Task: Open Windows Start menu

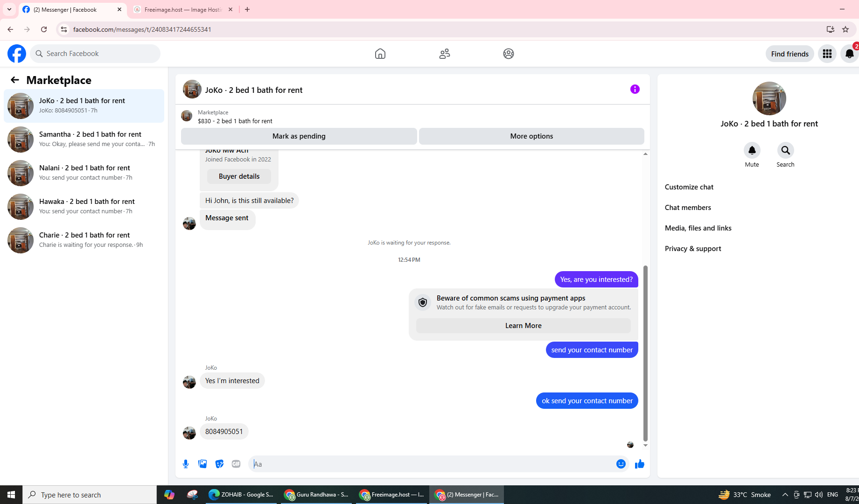Action: click(x=11, y=495)
